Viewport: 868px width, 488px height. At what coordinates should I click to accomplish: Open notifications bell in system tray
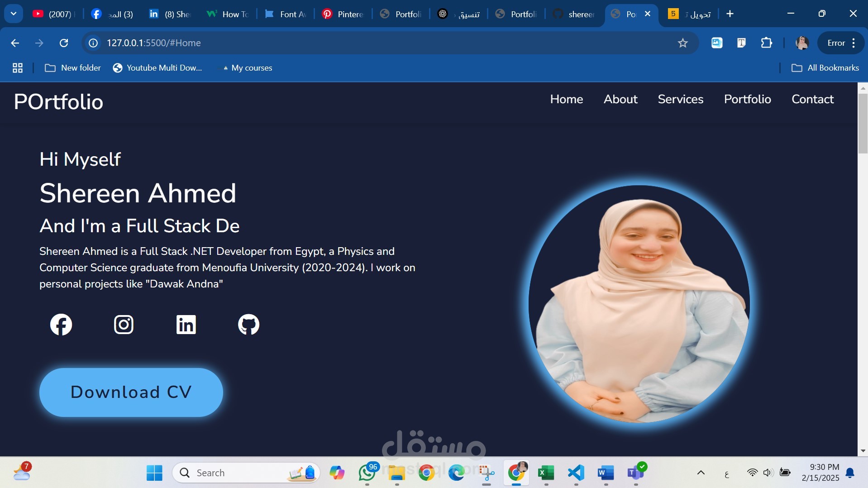click(850, 473)
